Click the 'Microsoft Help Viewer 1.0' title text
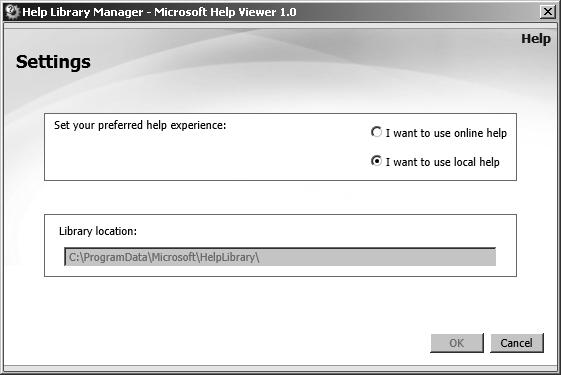Viewport: 561px width, 375px height. [225, 12]
